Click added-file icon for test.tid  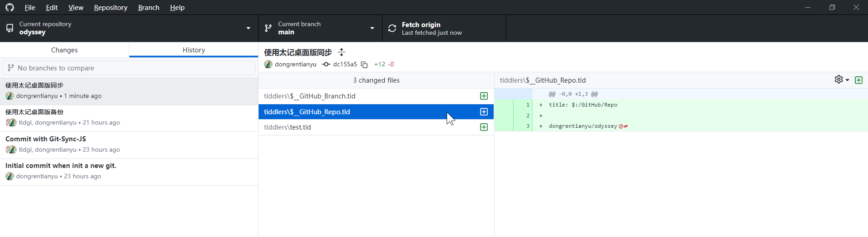pyautogui.click(x=484, y=127)
